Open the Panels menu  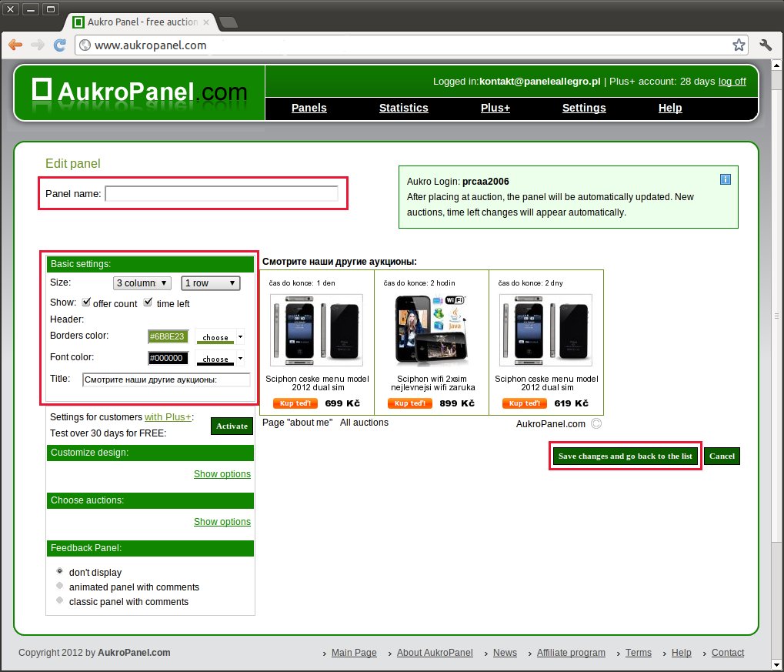pos(309,108)
